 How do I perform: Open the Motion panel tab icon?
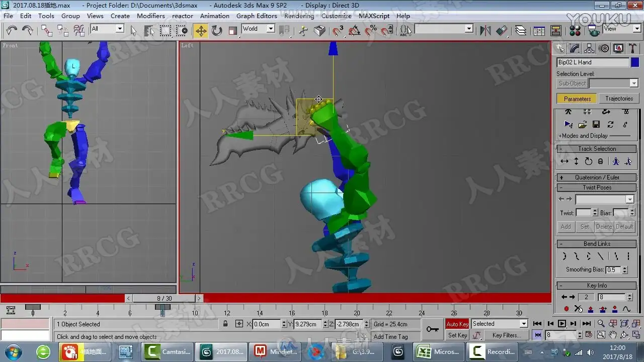pyautogui.click(x=604, y=48)
